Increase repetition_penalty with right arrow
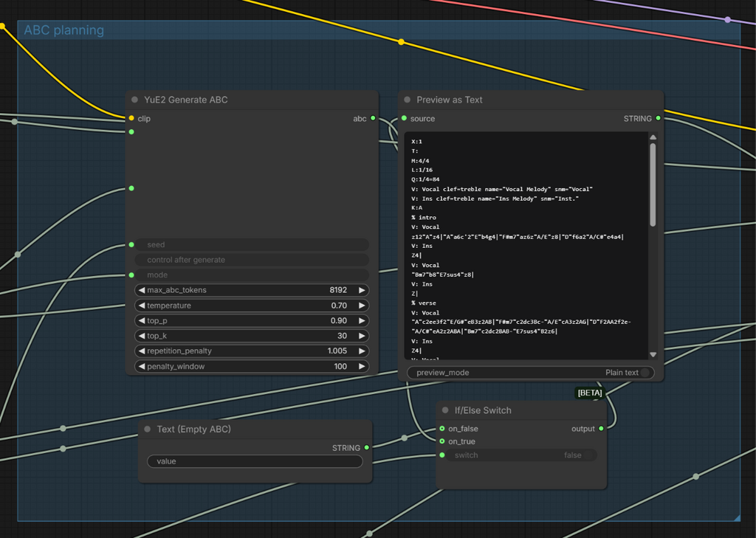 click(x=362, y=351)
